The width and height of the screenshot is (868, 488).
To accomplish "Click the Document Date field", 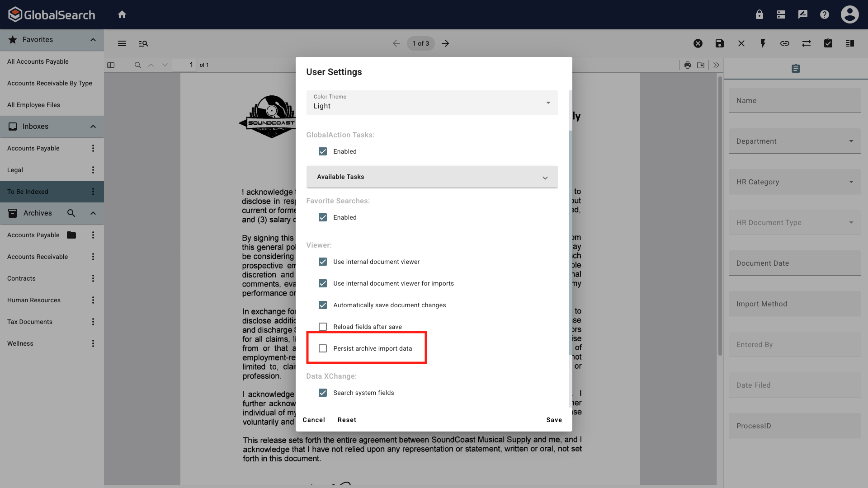I will pos(794,263).
